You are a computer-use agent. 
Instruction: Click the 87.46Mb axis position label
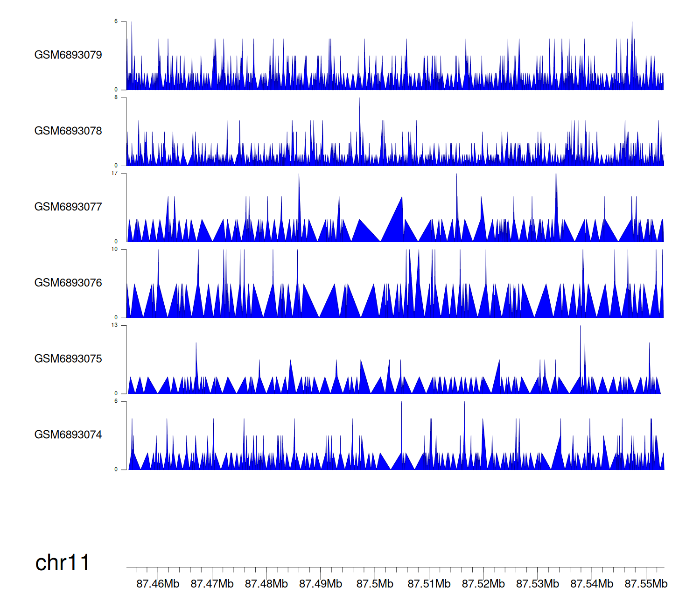pos(158,584)
